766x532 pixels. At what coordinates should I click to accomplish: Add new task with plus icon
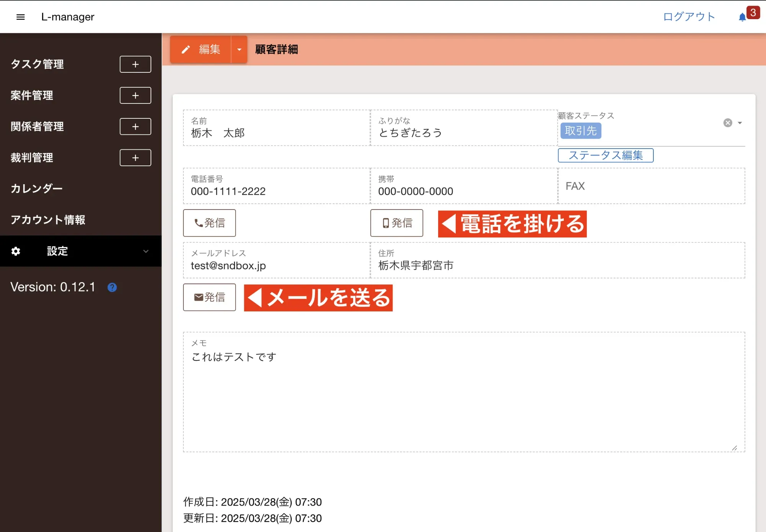click(135, 64)
